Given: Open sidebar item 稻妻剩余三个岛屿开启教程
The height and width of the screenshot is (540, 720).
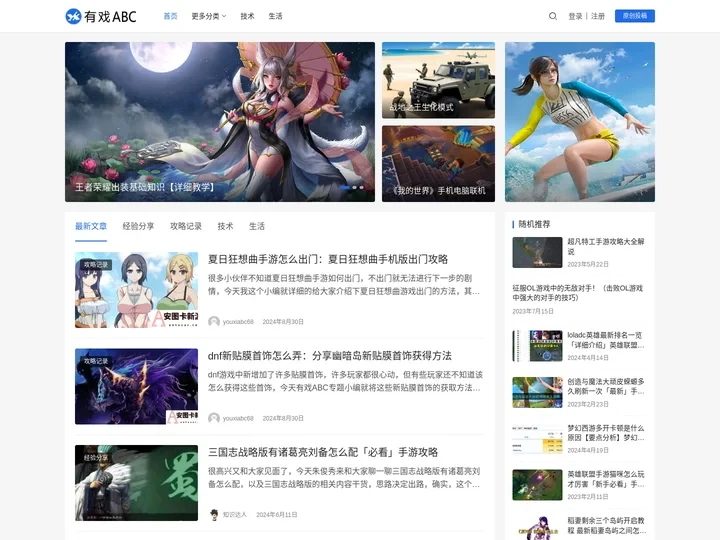Looking at the screenshot, I should 606,525.
